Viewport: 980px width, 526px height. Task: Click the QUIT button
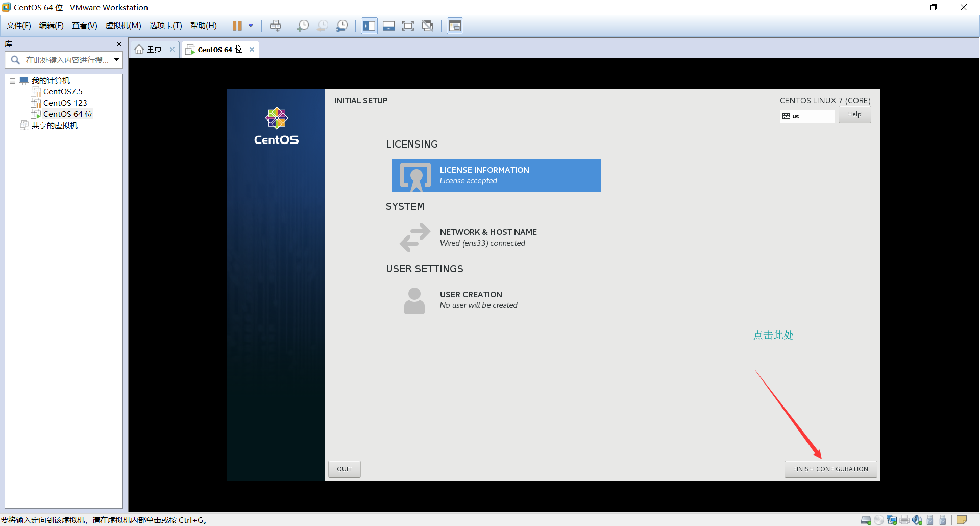pos(345,469)
